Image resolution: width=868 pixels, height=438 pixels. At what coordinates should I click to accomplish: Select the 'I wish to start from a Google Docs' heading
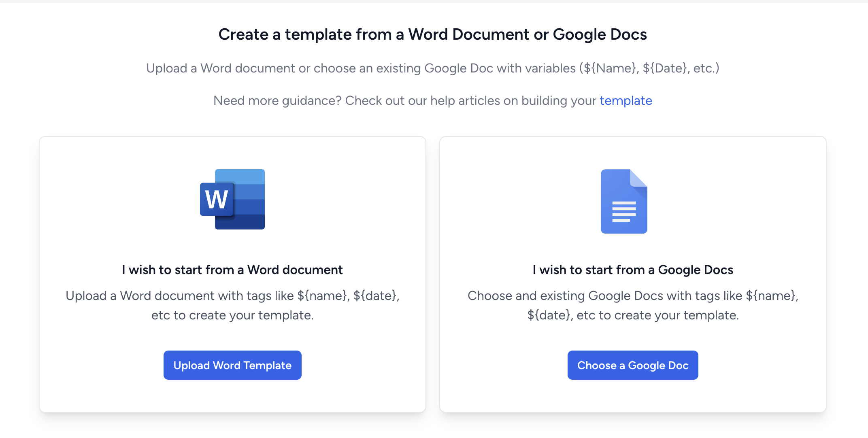pyautogui.click(x=633, y=270)
